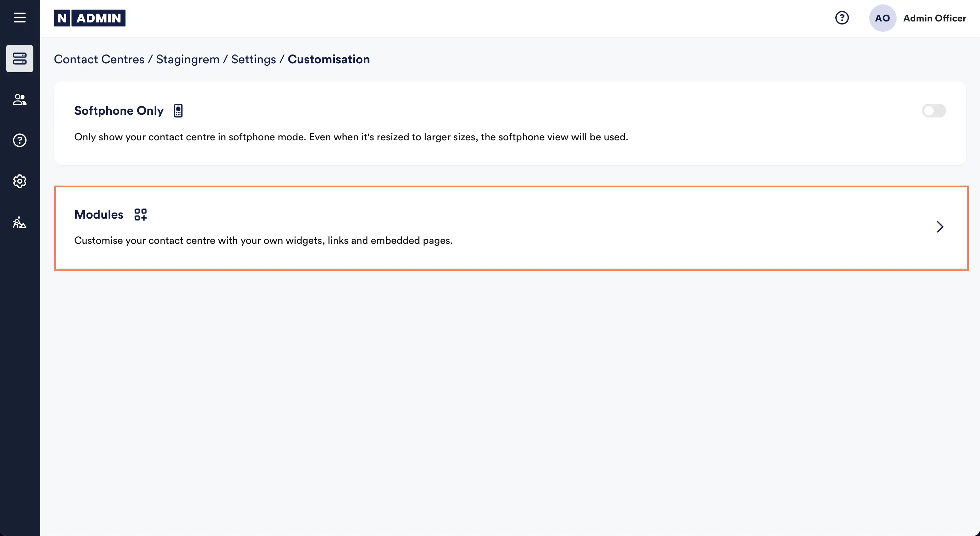The image size is (980, 536).
Task: Click the Modules grid-plus icon
Action: click(140, 215)
